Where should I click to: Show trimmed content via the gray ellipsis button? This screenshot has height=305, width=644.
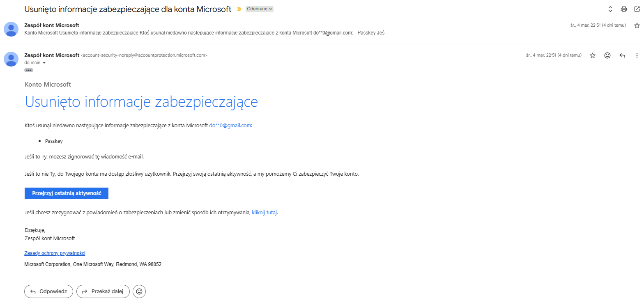tap(29, 70)
